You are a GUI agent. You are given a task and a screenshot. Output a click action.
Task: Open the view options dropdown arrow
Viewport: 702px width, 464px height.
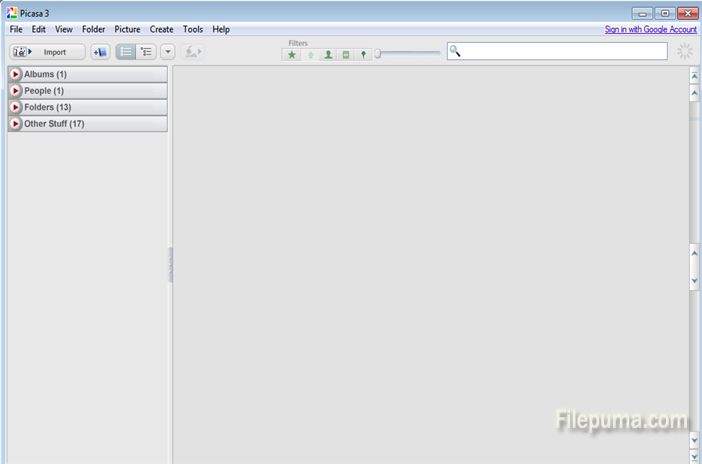pyautogui.click(x=168, y=52)
